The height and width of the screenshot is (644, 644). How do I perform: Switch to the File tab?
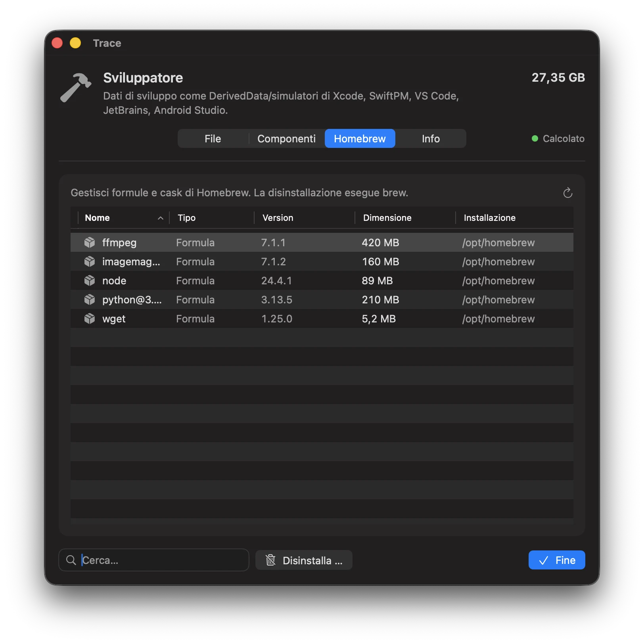[213, 138]
